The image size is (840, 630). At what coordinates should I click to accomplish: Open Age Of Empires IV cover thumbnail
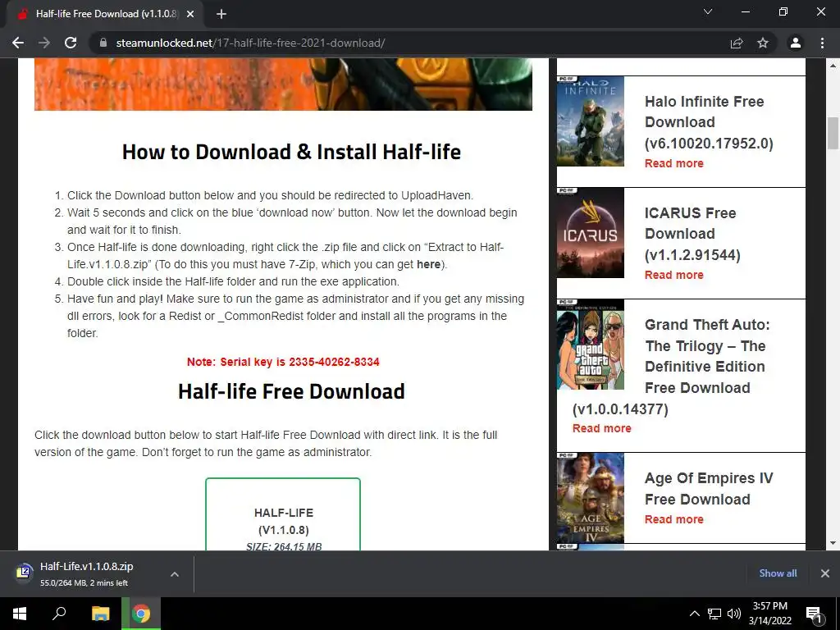[591, 498]
